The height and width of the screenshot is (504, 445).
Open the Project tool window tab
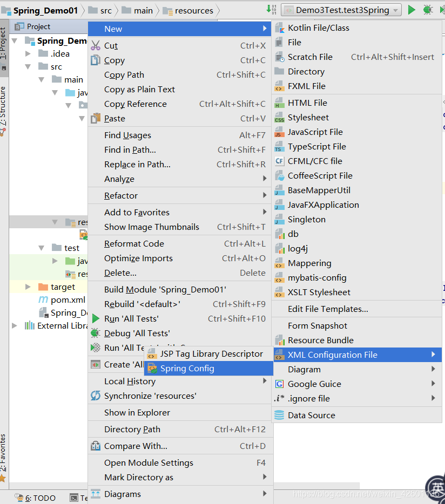(x=4, y=47)
